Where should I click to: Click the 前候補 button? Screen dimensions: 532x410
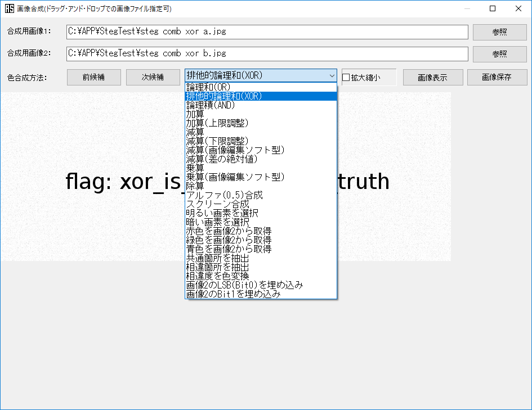click(x=94, y=77)
